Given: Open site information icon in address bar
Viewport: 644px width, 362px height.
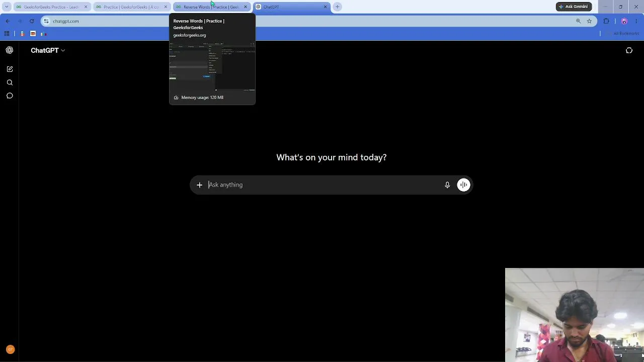Looking at the screenshot, I should [46, 21].
